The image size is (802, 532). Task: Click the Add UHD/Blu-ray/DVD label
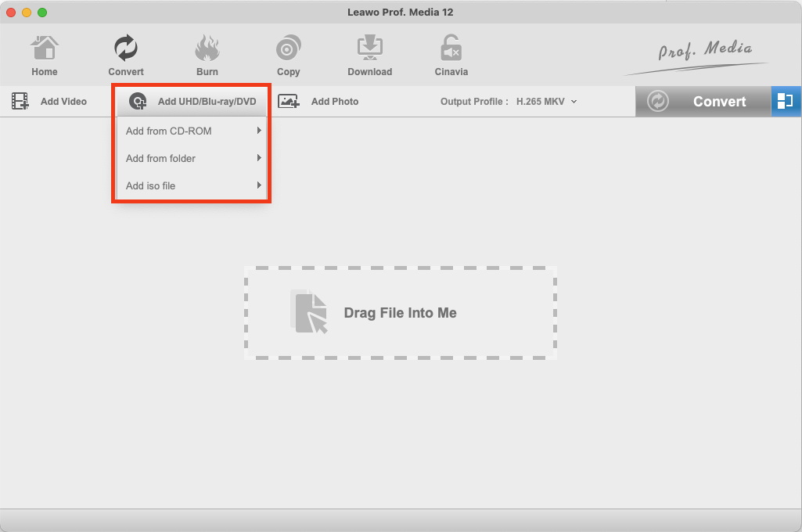tap(207, 101)
